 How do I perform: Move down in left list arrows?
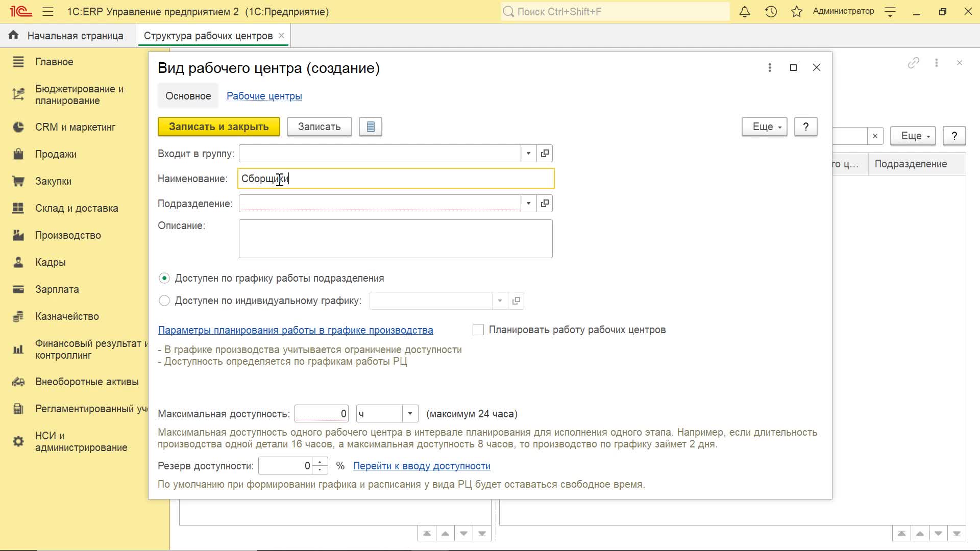pos(463,534)
